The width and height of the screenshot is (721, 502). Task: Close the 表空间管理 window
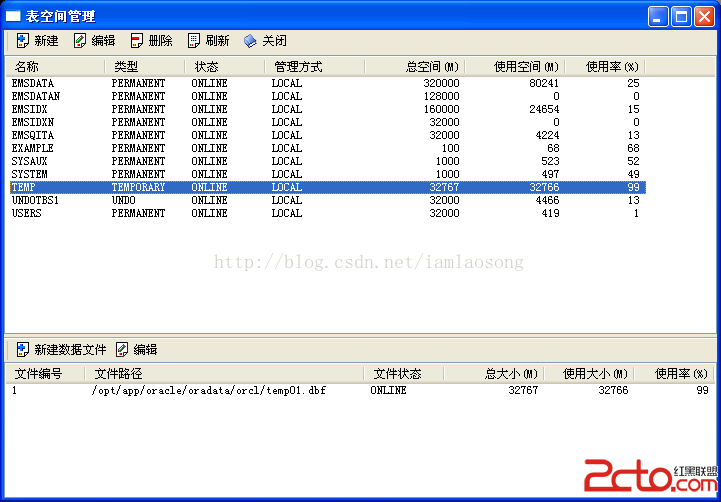point(704,17)
